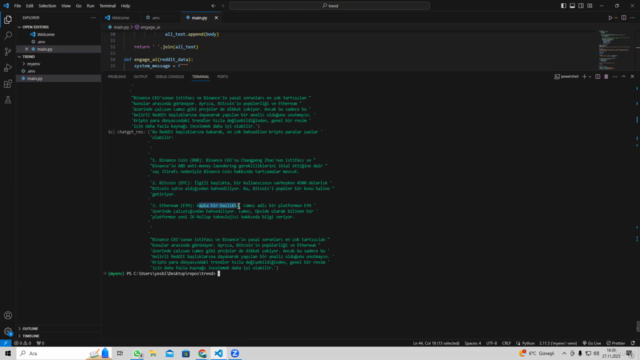Close main.py in Open Editors list
640x360 pixels.
coord(27,49)
